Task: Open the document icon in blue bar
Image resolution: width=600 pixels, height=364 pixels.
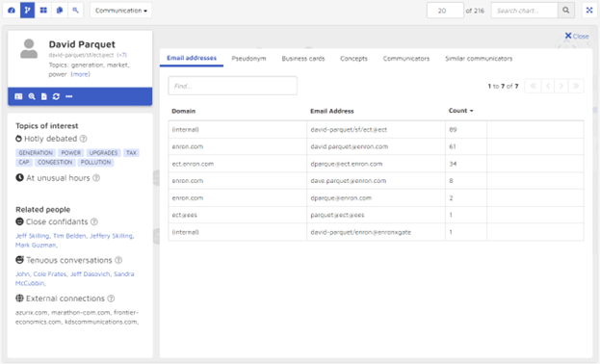Action: [x=44, y=96]
